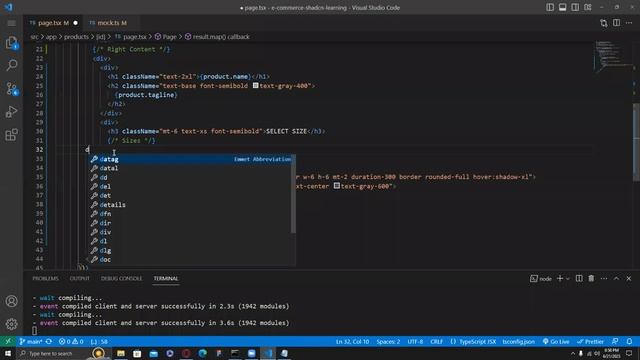Go to line via Ln 32, Col 10

tap(352, 342)
